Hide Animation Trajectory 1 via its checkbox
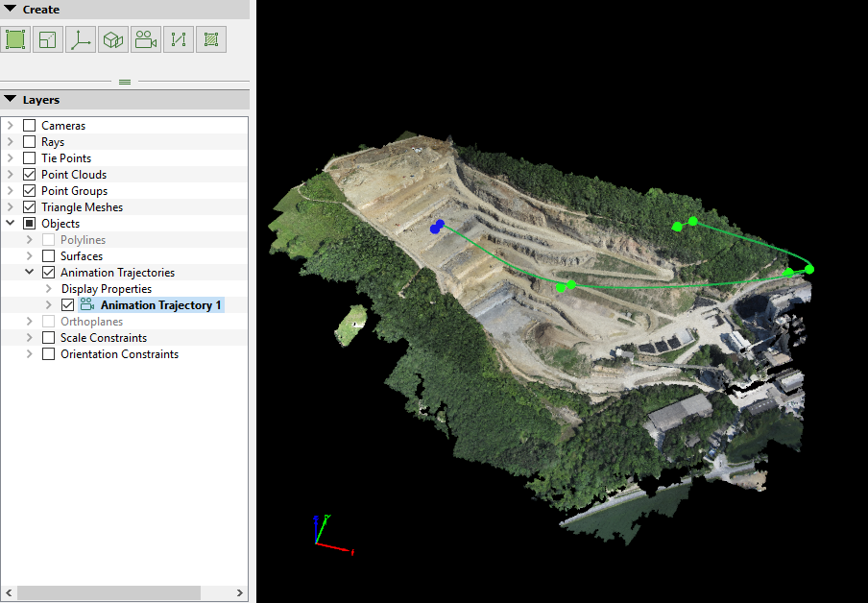Viewport: 868px width, 603px height. [x=68, y=305]
